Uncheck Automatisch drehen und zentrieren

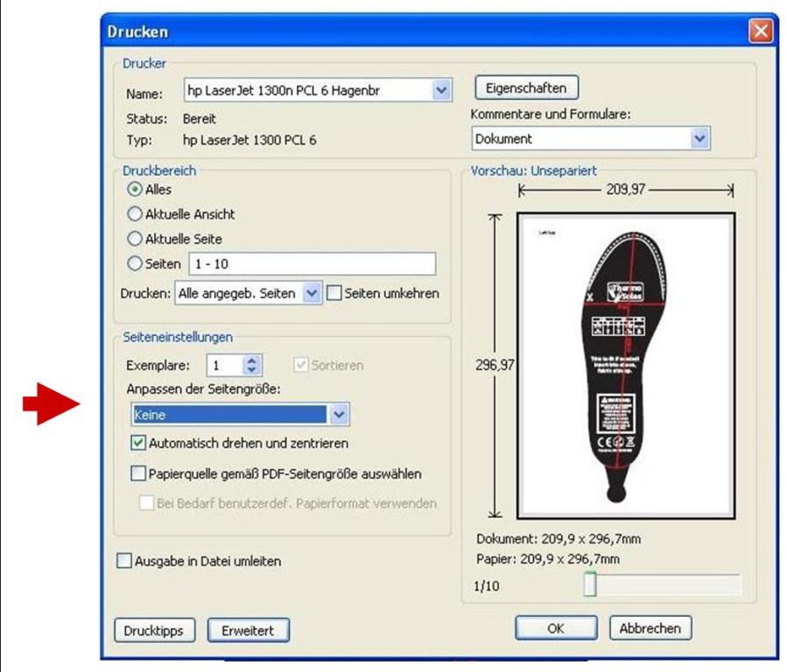coord(138,443)
